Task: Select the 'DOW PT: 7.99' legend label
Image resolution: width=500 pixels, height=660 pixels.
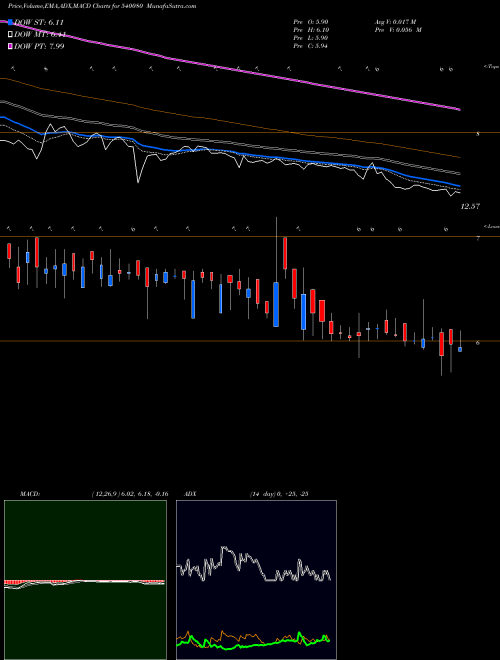Action: coord(39,46)
